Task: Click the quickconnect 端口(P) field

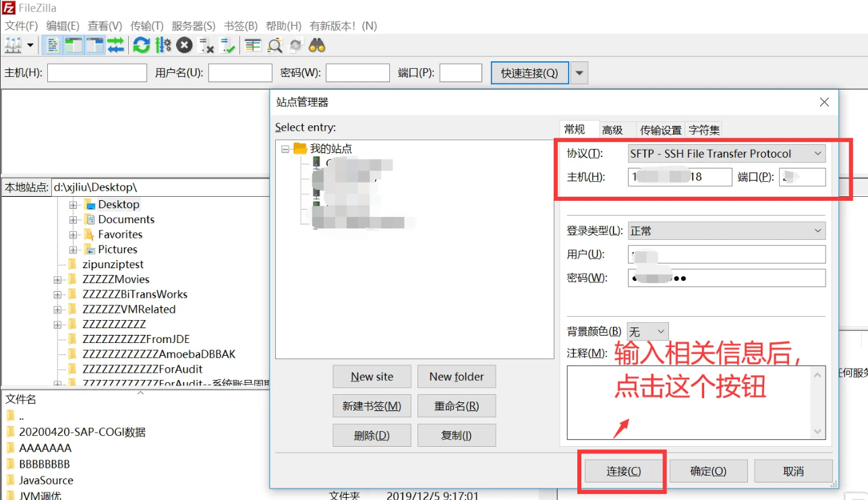Action: 461,73
